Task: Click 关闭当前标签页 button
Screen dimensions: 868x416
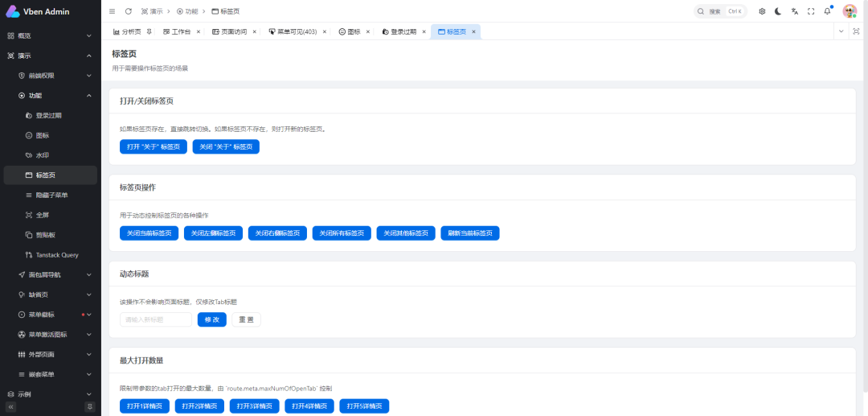Action: tap(149, 233)
